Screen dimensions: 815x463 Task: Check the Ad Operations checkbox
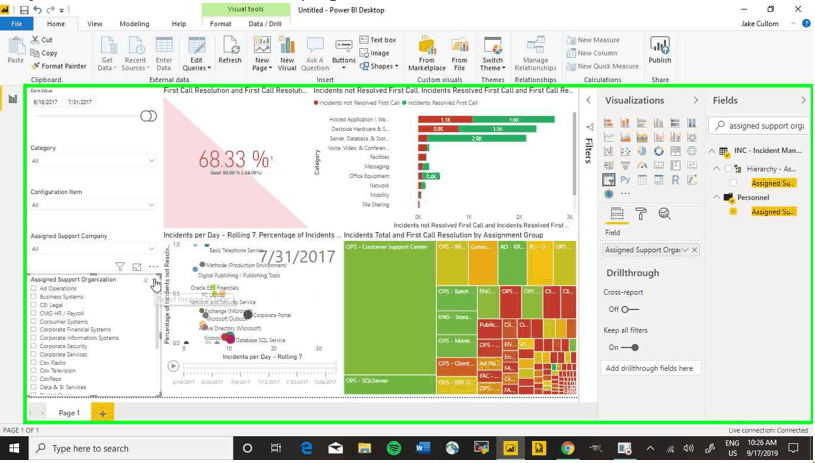34,288
